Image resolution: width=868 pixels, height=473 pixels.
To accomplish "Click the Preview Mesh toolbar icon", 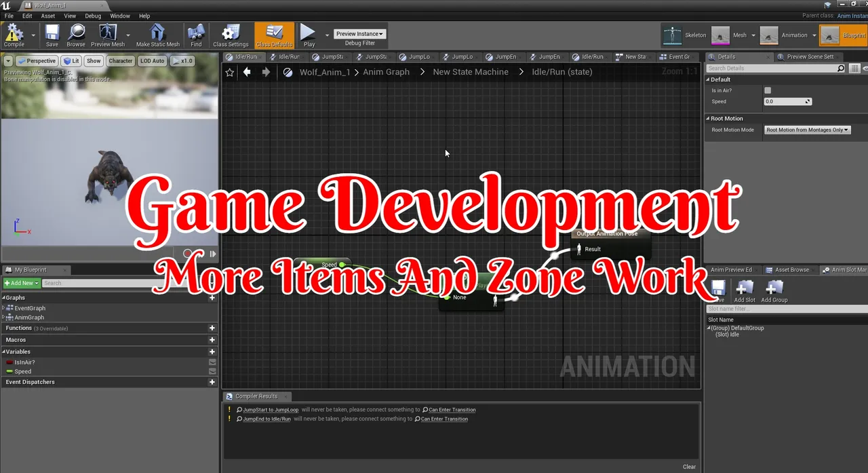I will [108, 35].
